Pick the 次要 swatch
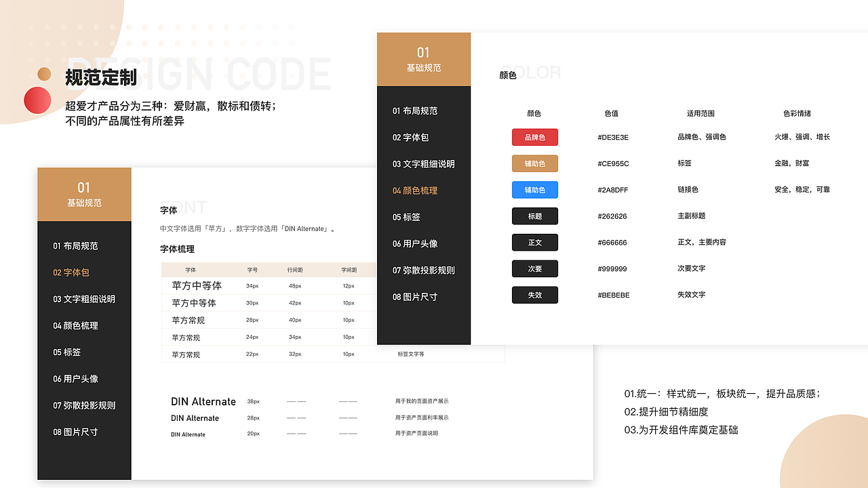The width and height of the screenshot is (868, 488). tap(534, 268)
